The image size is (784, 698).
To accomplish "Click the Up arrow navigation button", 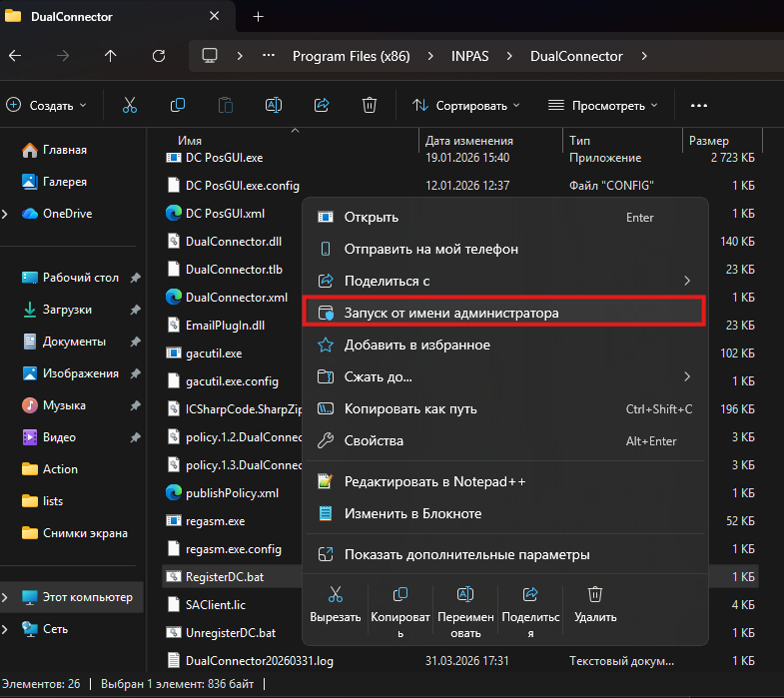I will (111, 56).
